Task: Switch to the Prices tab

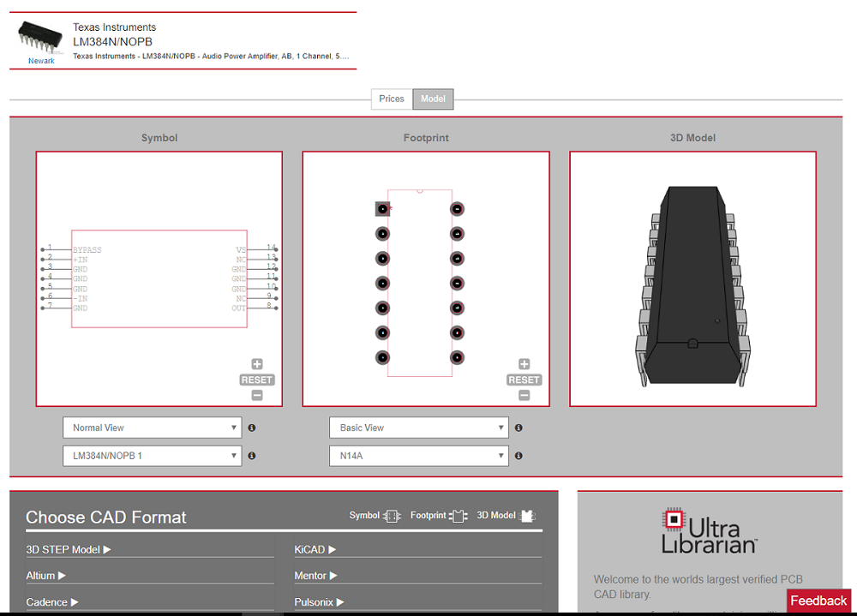Action: [392, 99]
